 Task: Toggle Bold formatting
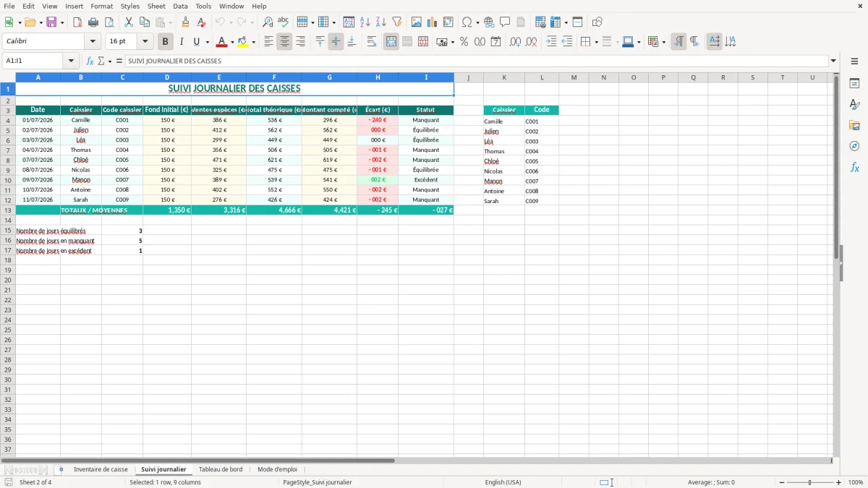(x=165, y=42)
